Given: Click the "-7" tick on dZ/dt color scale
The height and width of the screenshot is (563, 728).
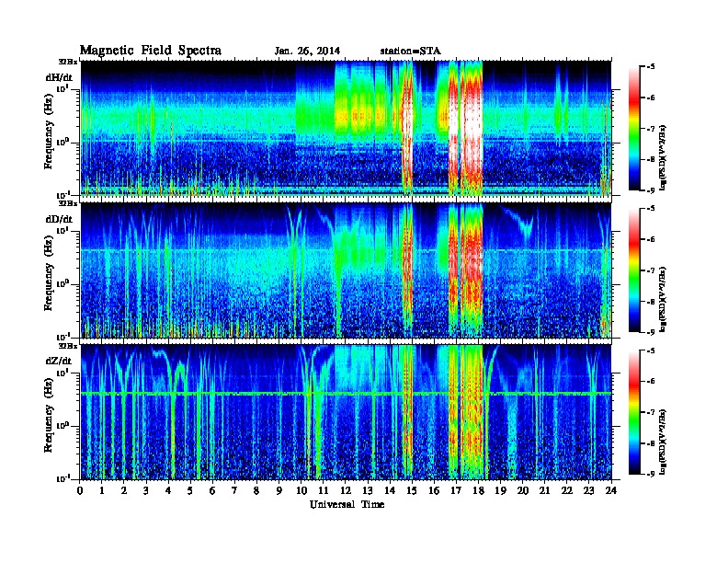Looking at the screenshot, I should (x=650, y=412).
